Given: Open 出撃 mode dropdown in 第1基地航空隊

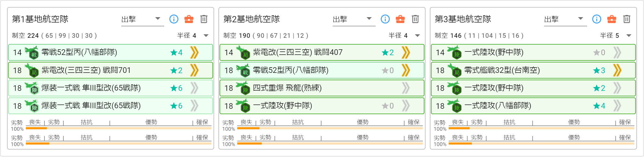Looking at the screenshot, I should pos(142,19).
